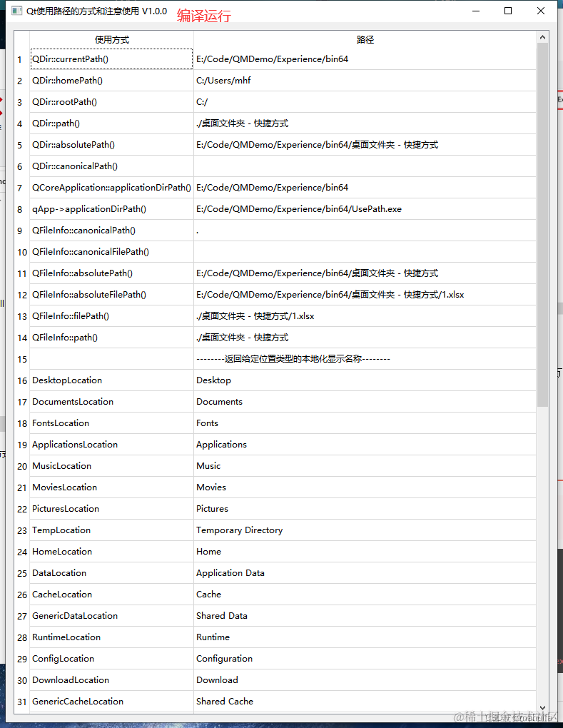Maximize the Qt path demo window
Screen dimensions: 563x728
tap(508, 11)
